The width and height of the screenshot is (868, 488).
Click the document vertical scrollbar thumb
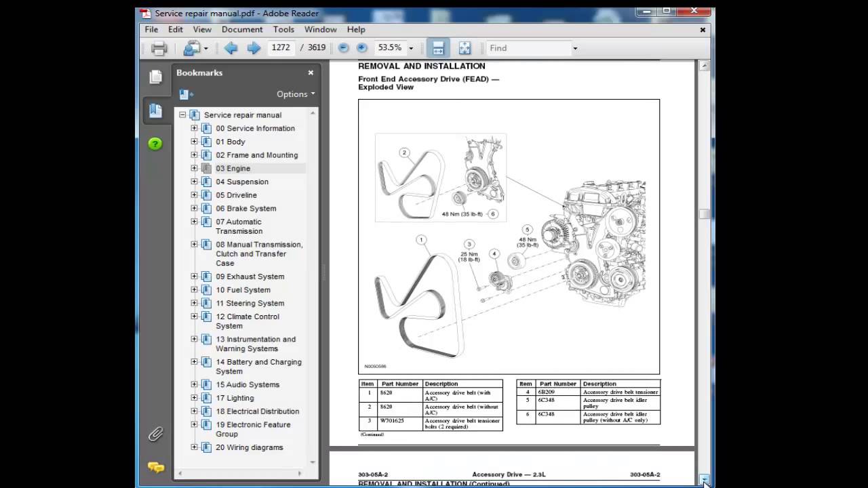coord(705,214)
